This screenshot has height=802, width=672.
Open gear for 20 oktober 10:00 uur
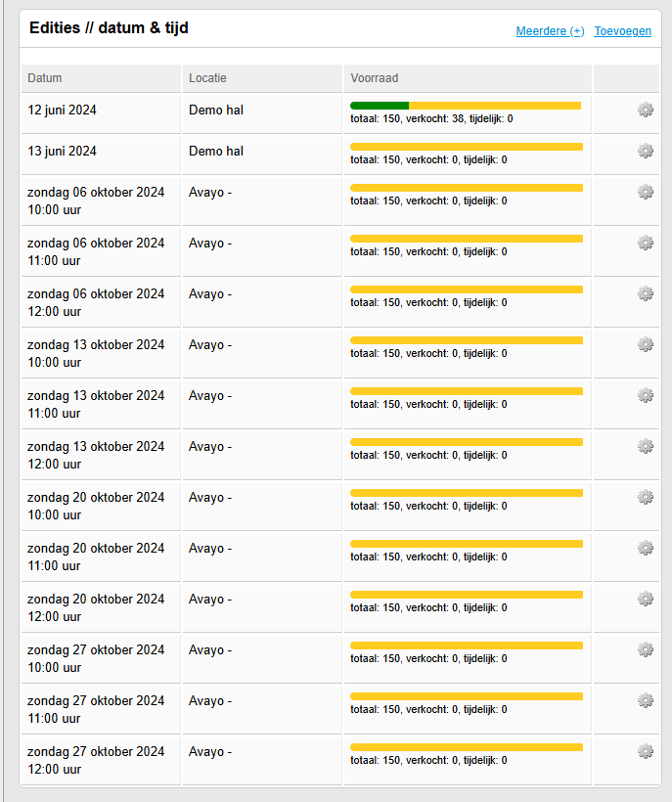click(x=646, y=497)
